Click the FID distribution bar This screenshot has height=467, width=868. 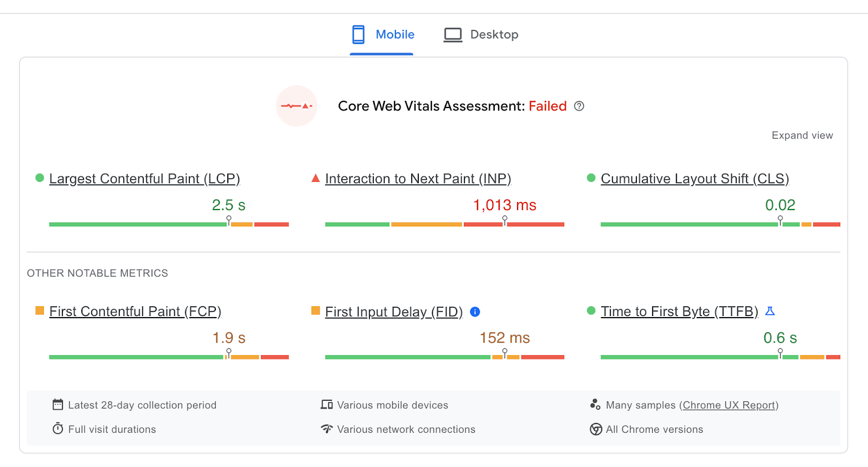click(x=445, y=357)
